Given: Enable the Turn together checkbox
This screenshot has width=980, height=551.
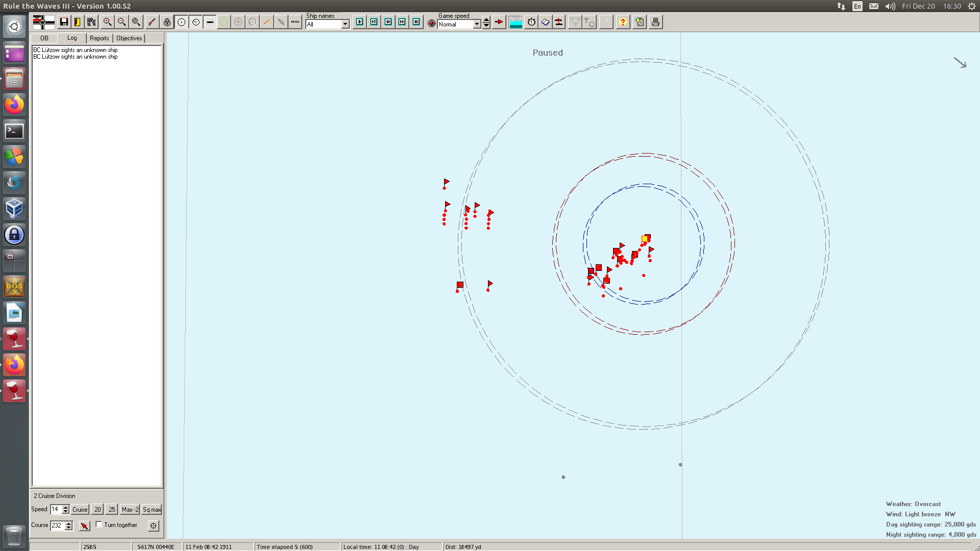Looking at the screenshot, I should 99,524.
